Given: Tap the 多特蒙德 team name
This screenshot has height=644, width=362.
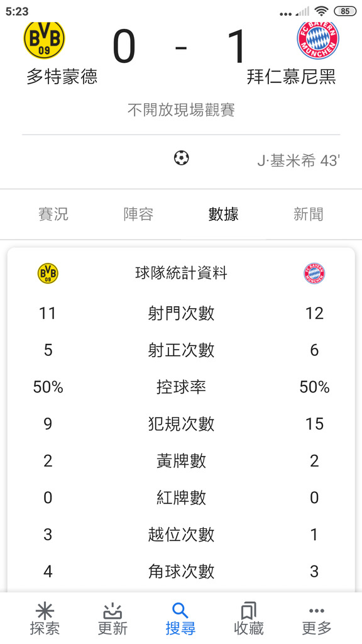Looking at the screenshot, I should click(x=62, y=77).
